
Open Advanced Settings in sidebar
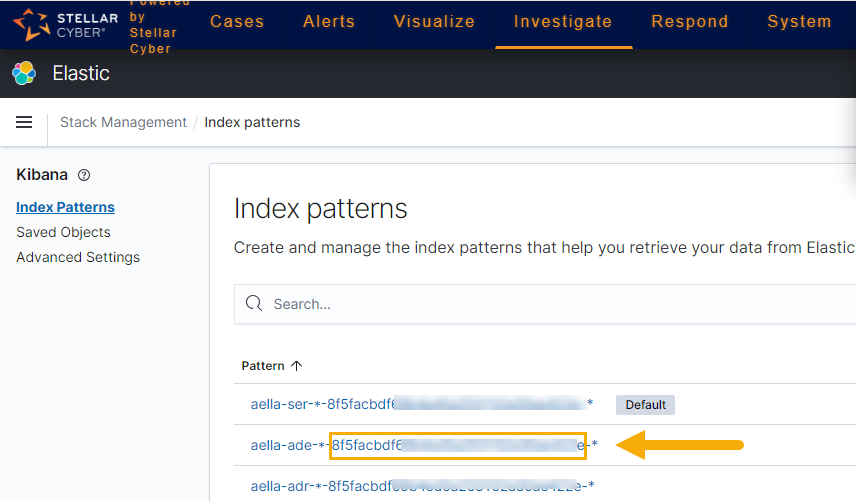click(78, 257)
